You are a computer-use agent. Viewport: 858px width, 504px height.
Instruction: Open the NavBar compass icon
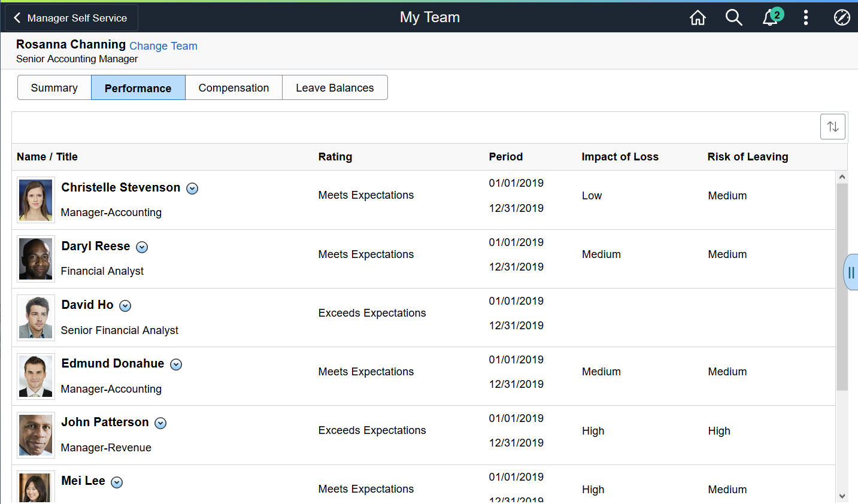point(842,17)
